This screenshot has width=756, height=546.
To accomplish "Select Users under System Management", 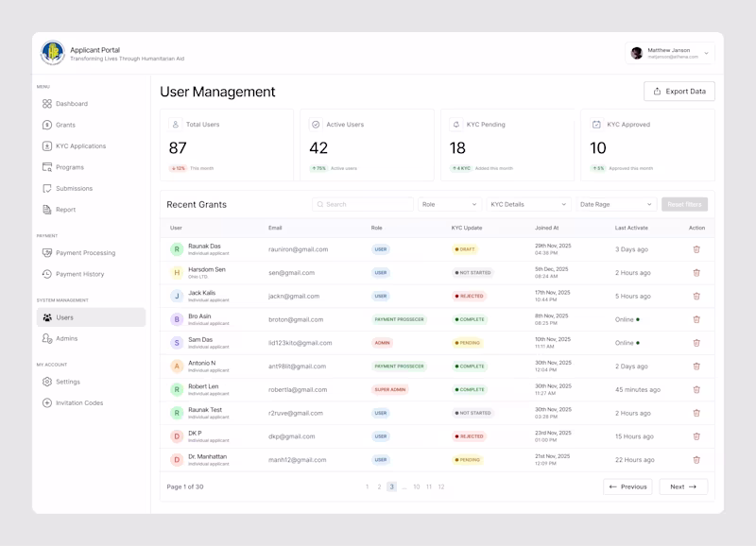I will (91, 317).
